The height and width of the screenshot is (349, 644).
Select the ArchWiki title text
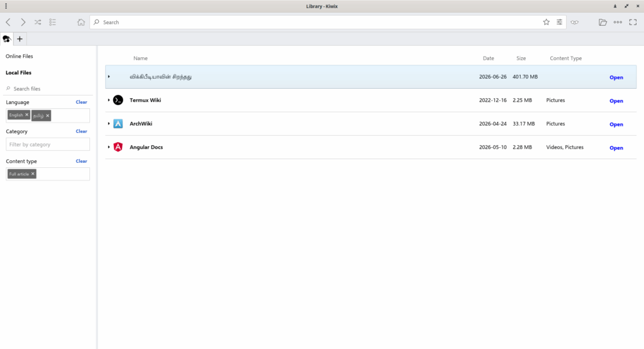tap(141, 124)
